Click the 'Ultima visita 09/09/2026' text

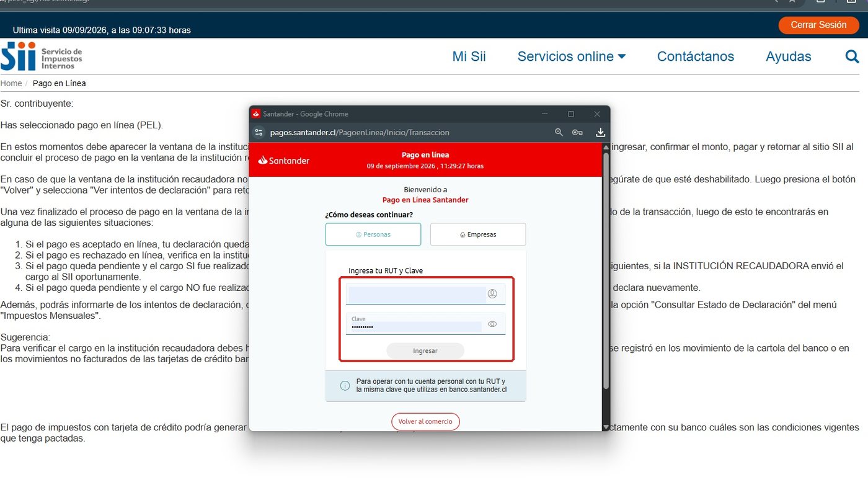click(x=102, y=30)
